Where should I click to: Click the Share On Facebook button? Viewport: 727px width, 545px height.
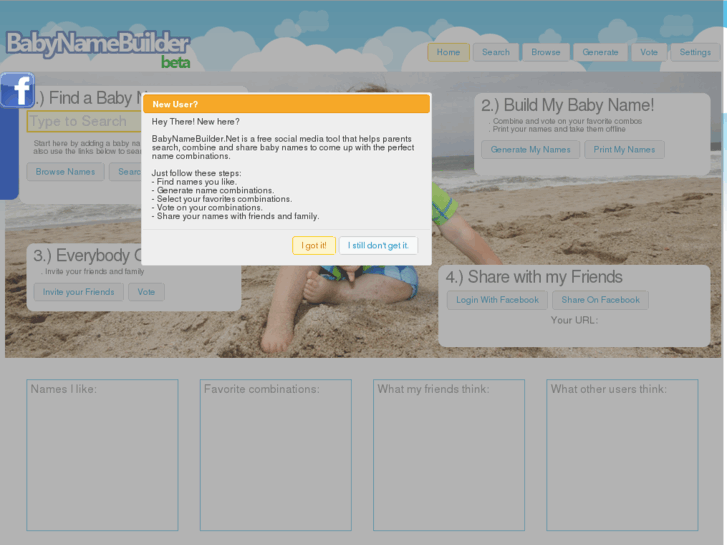pos(600,300)
